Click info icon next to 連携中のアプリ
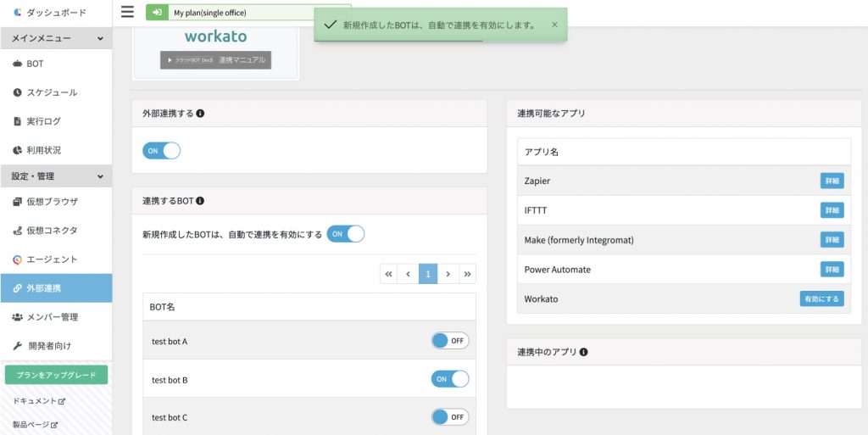The image size is (868, 435). click(x=583, y=352)
